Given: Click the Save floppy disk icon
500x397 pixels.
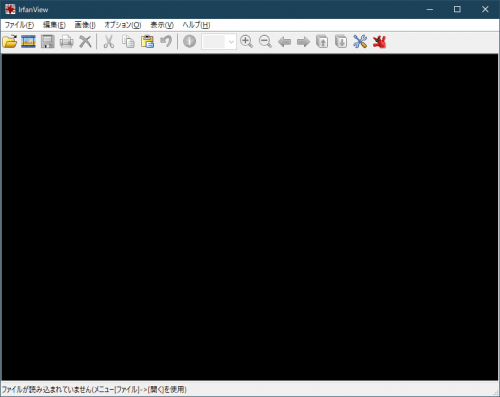Looking at the screenshot, I should pyautogui.click(x=48, y=42).
